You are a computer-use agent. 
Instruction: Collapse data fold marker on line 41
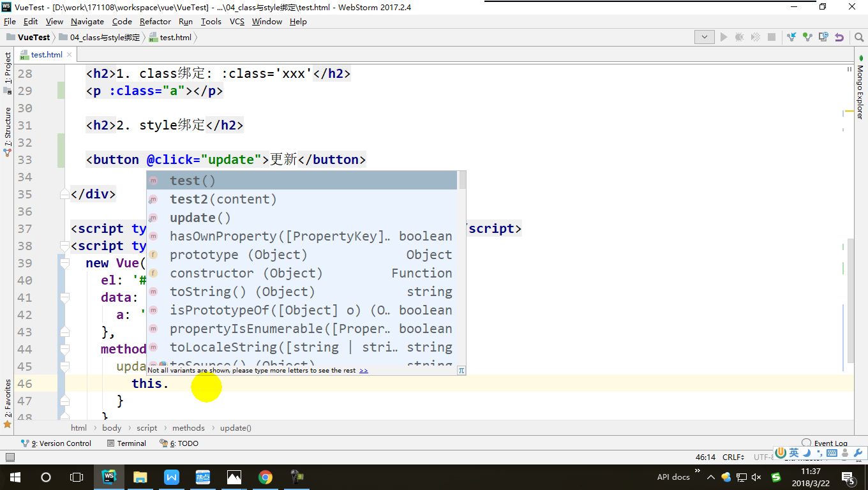coord(64,297)
